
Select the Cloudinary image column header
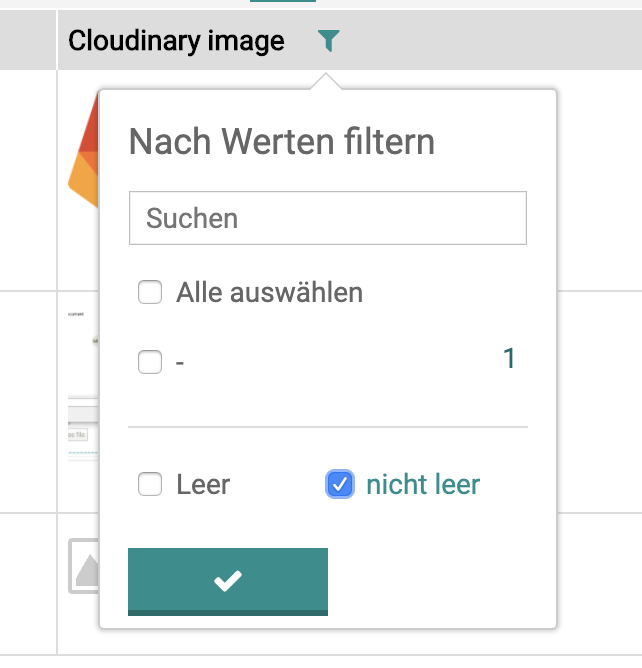click(176, 41)
